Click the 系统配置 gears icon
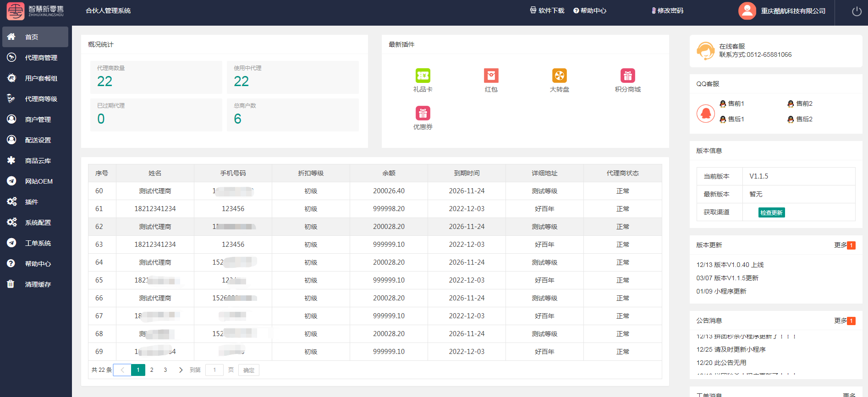Viewport: 868px width, 397px height. pyautogui.click(x=11, y=222)
